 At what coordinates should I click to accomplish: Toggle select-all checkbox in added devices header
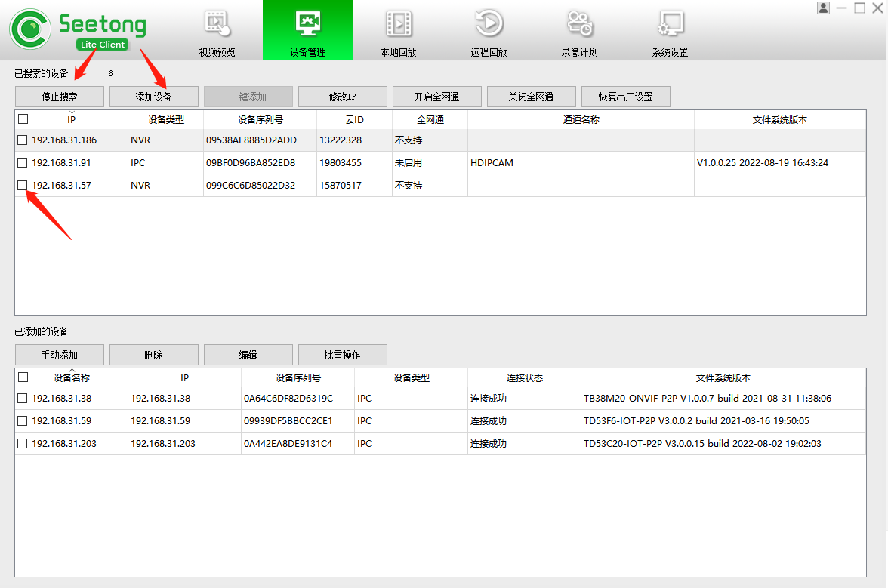23,377
